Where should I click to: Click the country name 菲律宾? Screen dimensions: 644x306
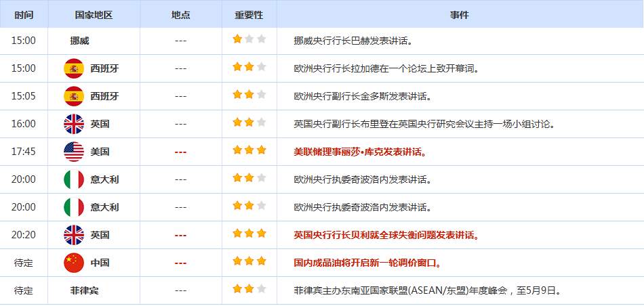point(84,291)
